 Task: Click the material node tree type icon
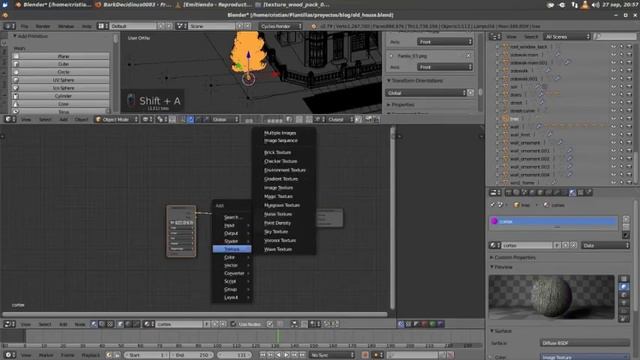point(94,324)
